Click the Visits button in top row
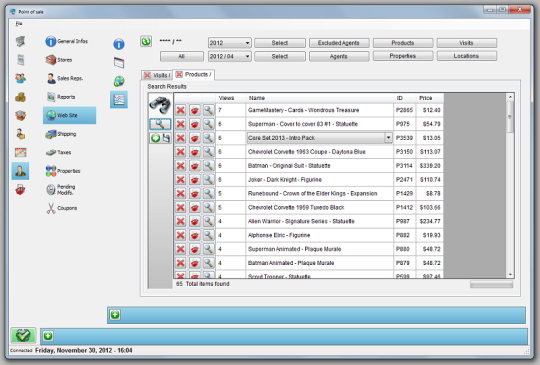Screen dimensions: 540x365 point(466,43)
